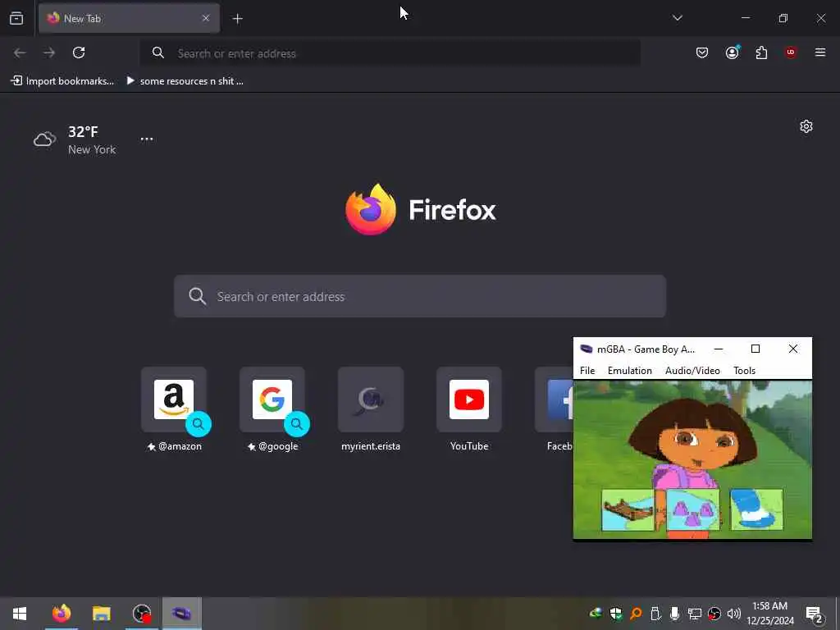Image resolution: width=840 pixels, height=630 pixels.
Task: Click Import bookmarks in bookmarks toolbar
Action: coord(62,81)
